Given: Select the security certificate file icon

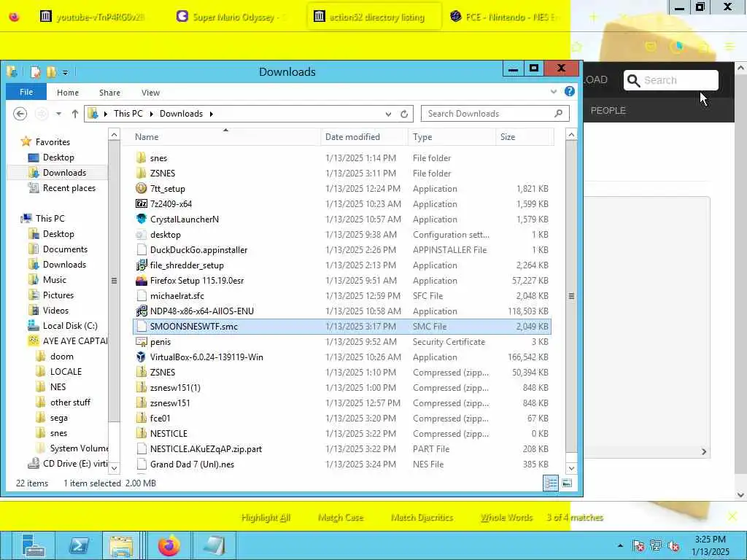Looking at the screenshot, I should tap(141, 342).
